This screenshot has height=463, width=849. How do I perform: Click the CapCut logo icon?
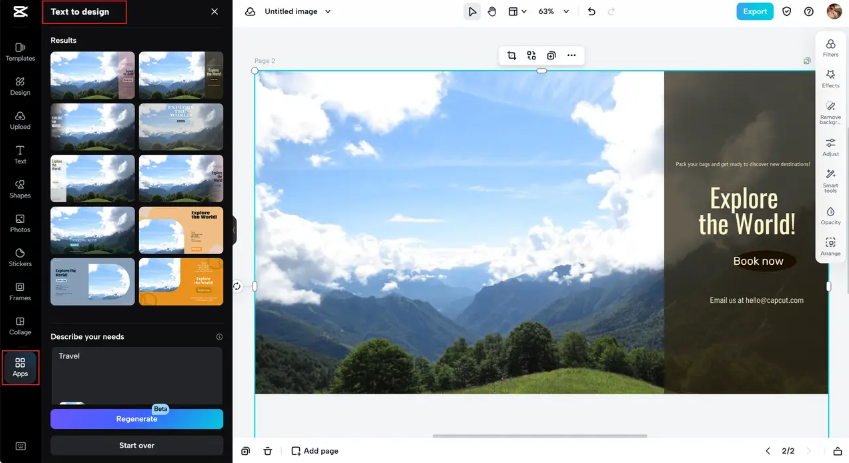coord(20,11)
